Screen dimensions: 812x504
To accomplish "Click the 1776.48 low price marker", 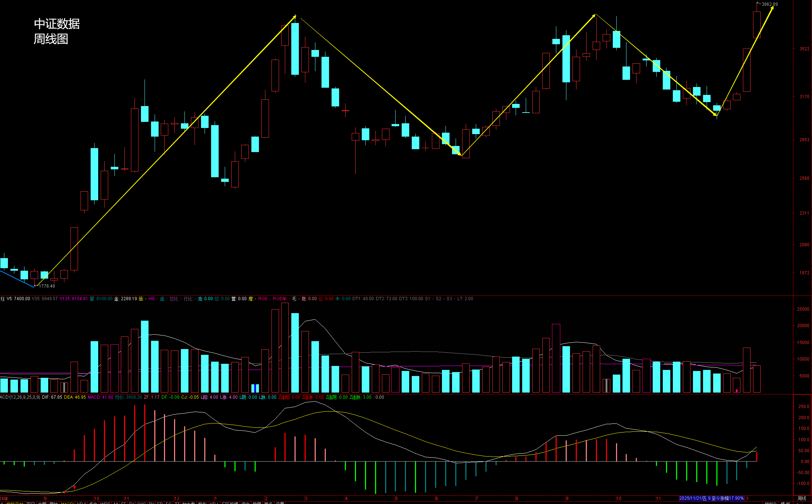I will coord(47,286).
